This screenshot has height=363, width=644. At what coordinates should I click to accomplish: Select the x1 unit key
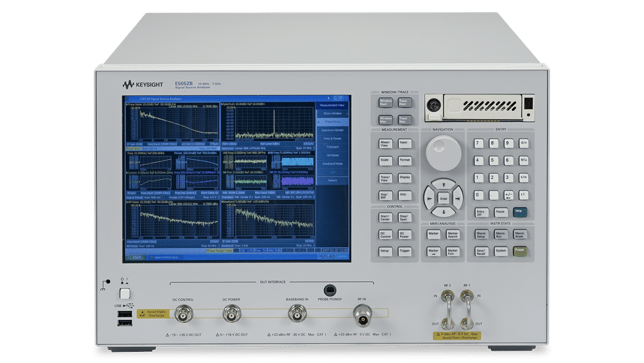click(524, 195)
